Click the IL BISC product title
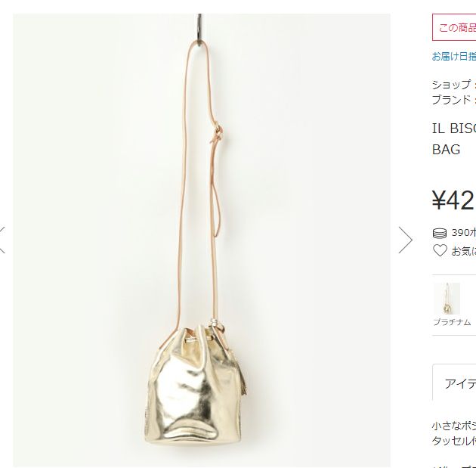Image resolution: width=476 pixels, height=468 pixels. [454, 129]
